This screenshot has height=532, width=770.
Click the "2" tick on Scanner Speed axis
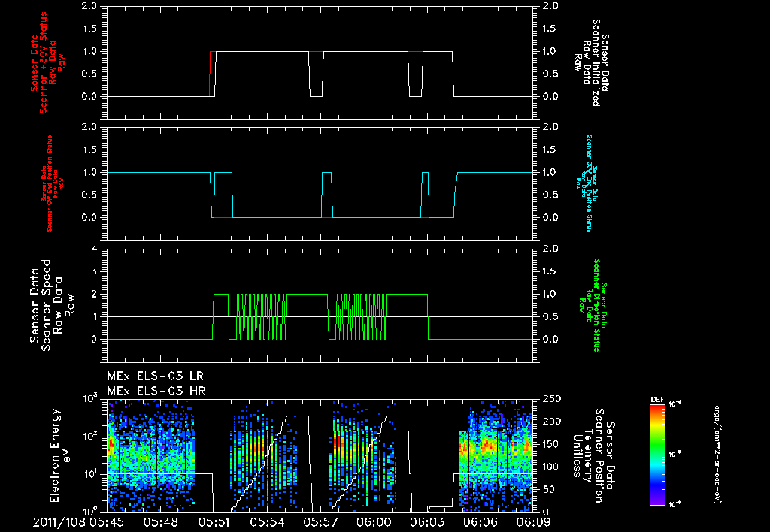[x=94, y=294]
